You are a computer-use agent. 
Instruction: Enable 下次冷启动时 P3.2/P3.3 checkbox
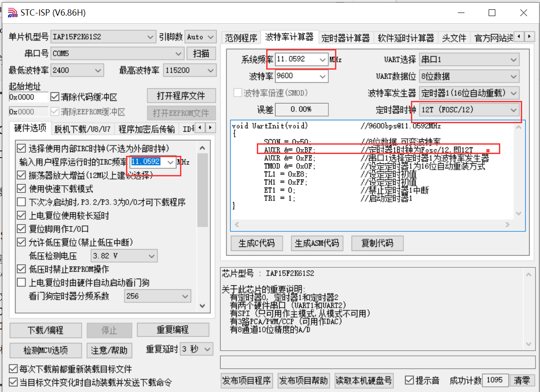21,202
